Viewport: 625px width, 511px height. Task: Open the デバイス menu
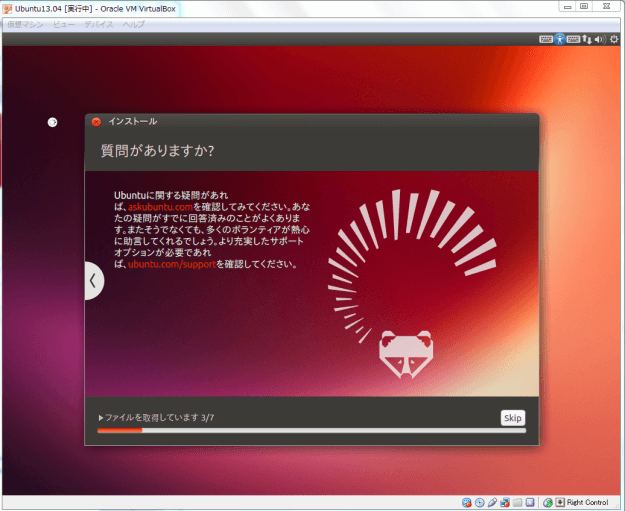point(98,22)
